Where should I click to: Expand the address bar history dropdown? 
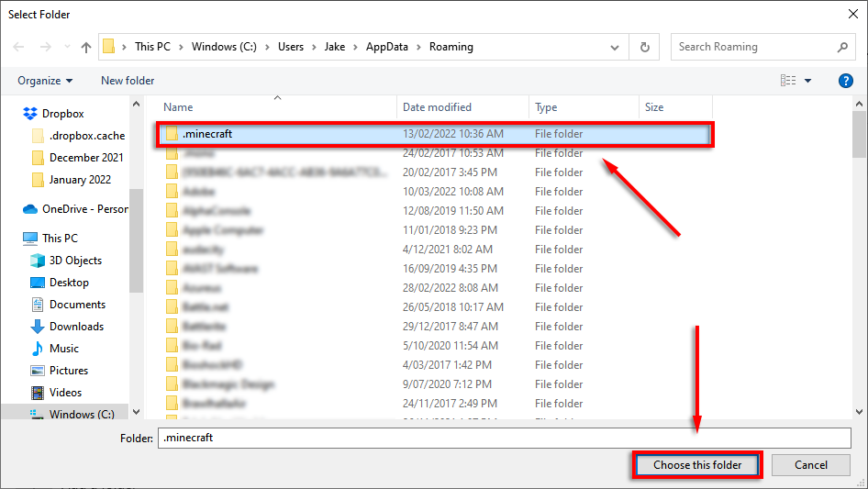tap(615, 47)
